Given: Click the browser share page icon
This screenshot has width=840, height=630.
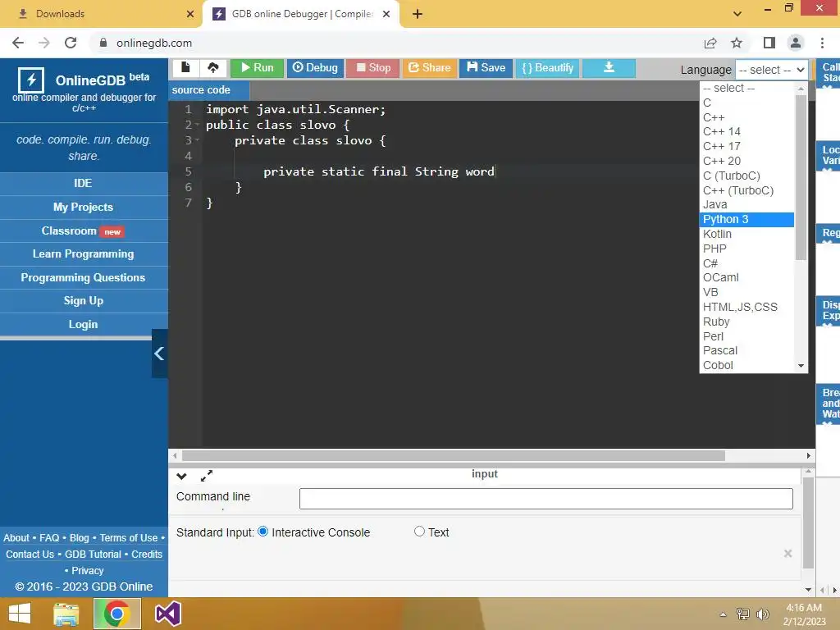Looking at the screenshot, I should point(710,43).
